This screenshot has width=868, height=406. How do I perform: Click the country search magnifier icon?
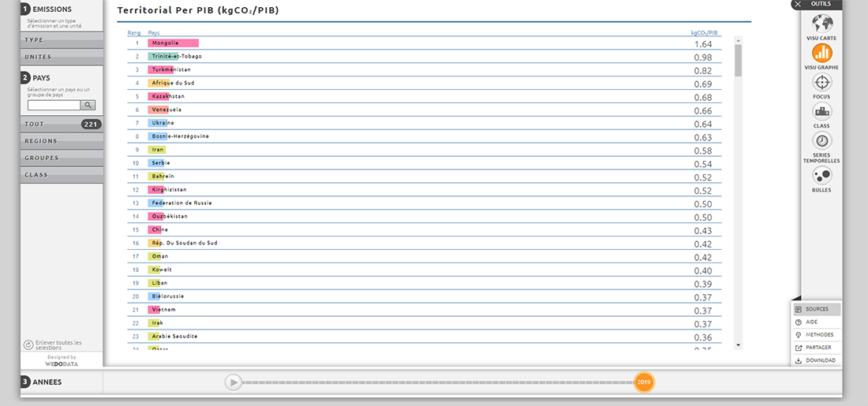88,105
